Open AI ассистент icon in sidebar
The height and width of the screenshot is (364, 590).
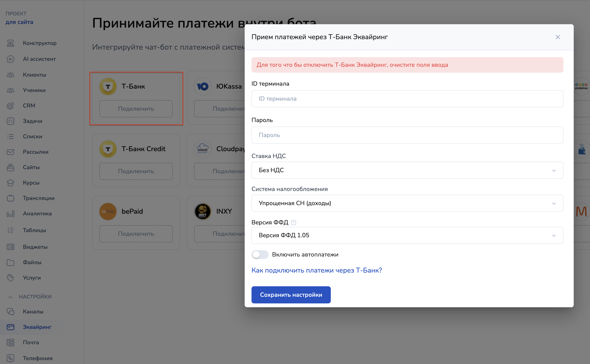10,59
